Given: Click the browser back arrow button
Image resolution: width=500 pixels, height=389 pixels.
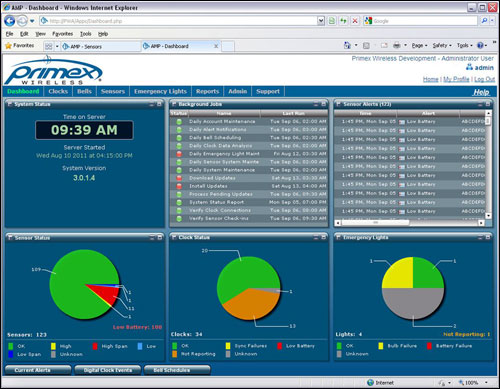Looking at the screenshot, I should 9,21.
